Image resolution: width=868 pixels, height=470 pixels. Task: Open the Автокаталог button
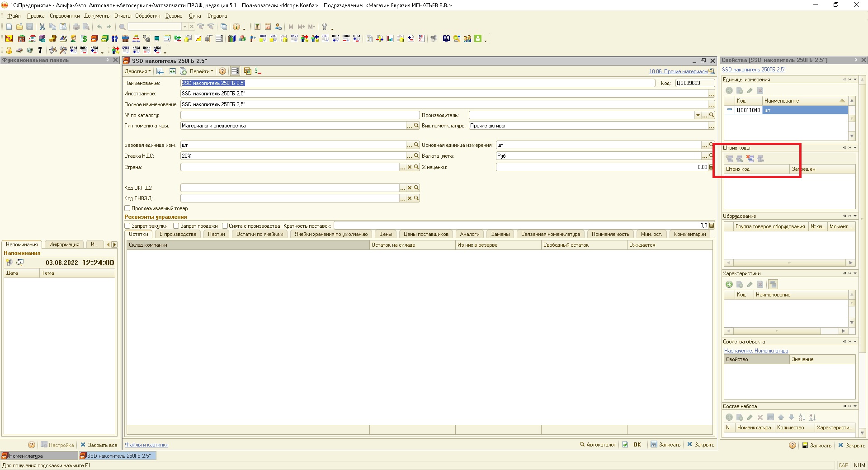pyautogui.click(x=598, y=445)
